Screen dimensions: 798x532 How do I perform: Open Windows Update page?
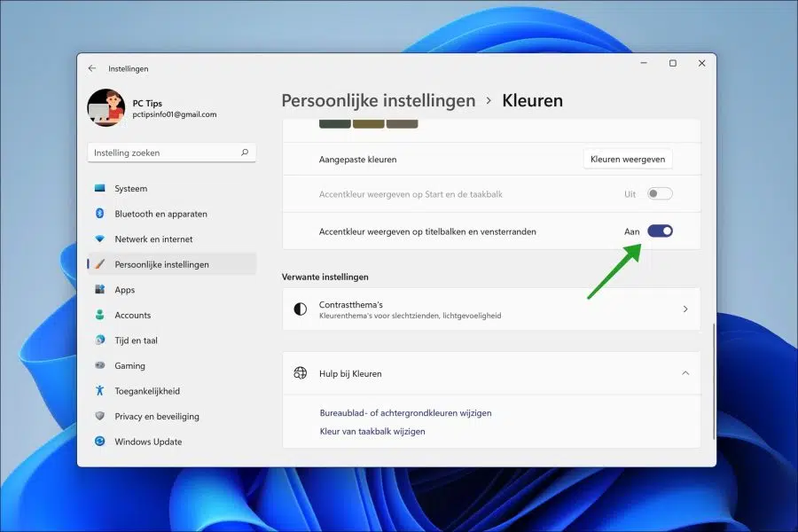coord(172,442)
